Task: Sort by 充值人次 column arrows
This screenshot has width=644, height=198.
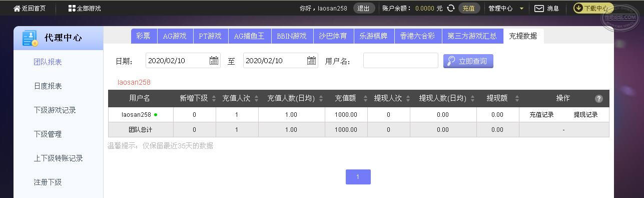Action: coord(256,99)
